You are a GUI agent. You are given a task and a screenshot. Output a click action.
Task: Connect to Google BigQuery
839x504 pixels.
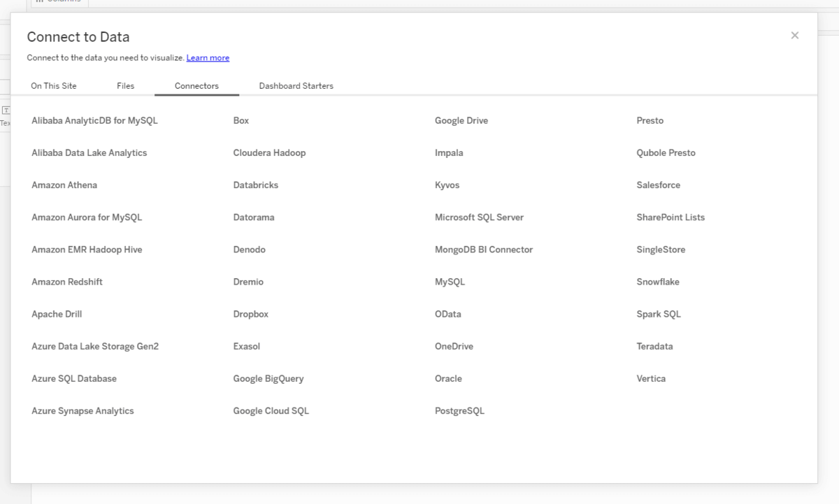coord(268,378)
